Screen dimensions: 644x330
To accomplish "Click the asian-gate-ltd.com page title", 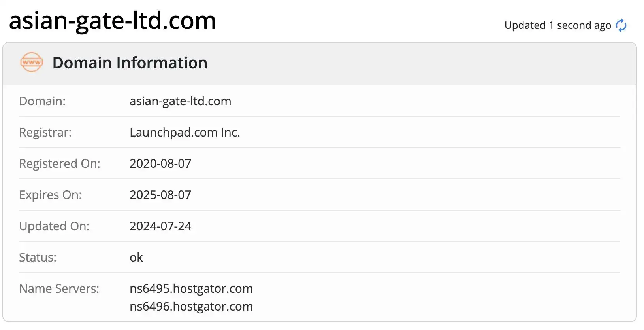I will [x=113, y=21].
